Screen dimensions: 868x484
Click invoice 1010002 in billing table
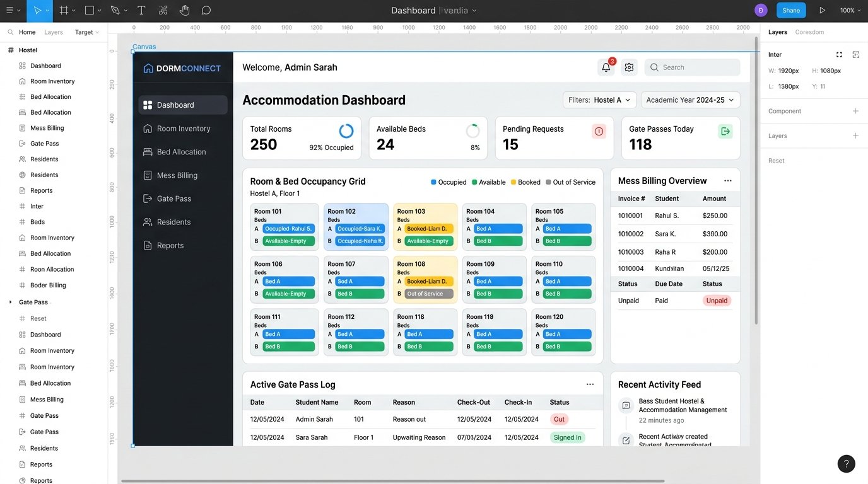(x=631, y=234)
